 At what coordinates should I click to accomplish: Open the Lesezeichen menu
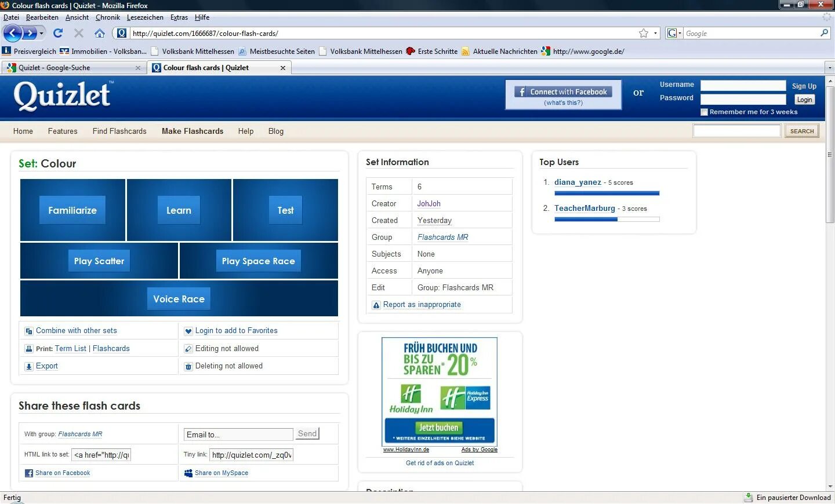point(145,17)
